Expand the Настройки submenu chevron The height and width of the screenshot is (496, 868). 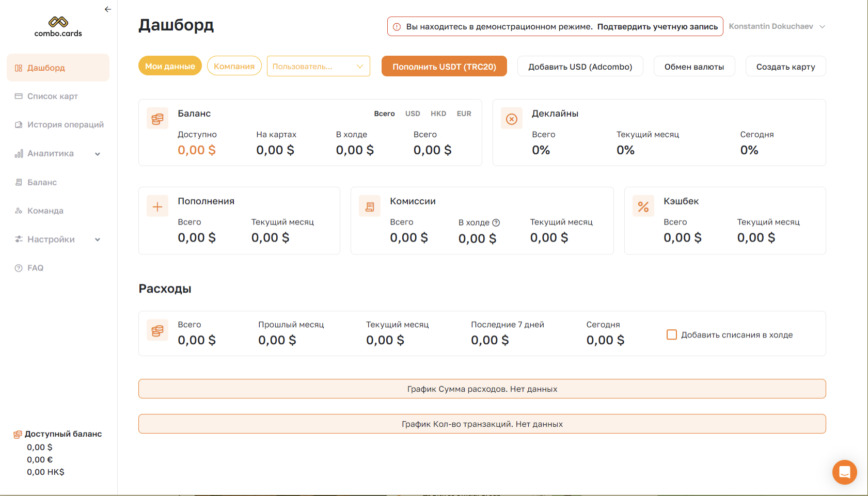[98, 239]
